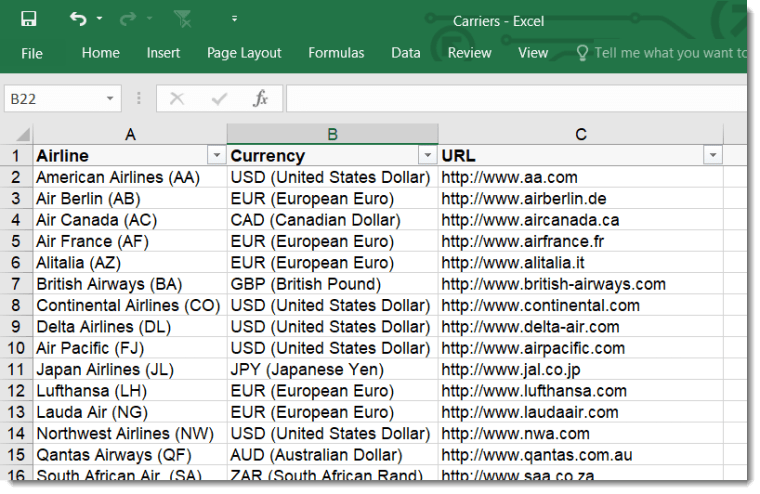This screenshot has width=760, height=494.
Task: Switch to the Insert ribbon tab
Action: point(163,53)
